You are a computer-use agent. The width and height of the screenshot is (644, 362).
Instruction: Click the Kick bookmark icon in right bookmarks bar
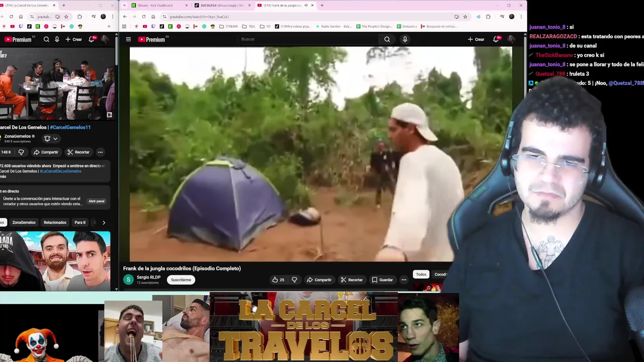tap(170, 26)
